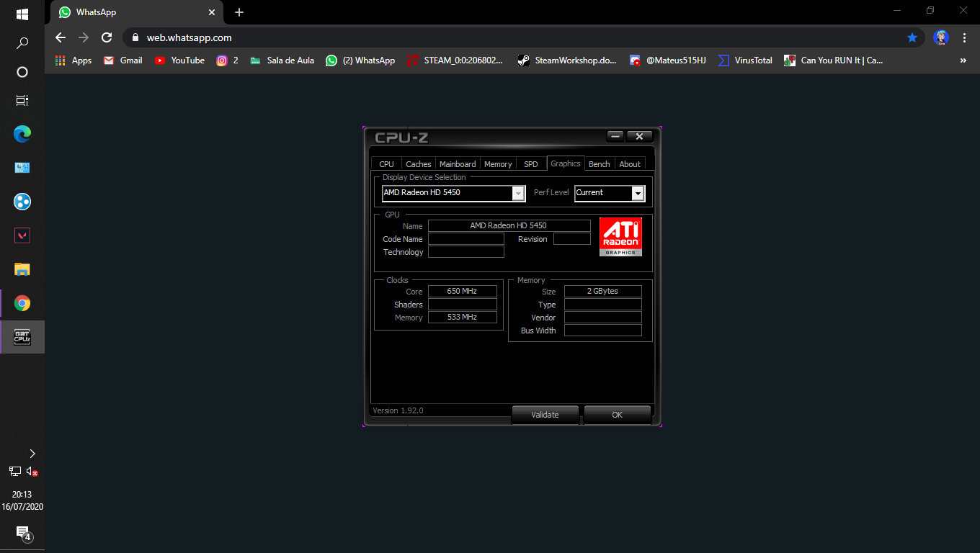The height and width of the screenshot is (553, 980).
Task: Open VirusTotal bookmark
Action: 745,60
